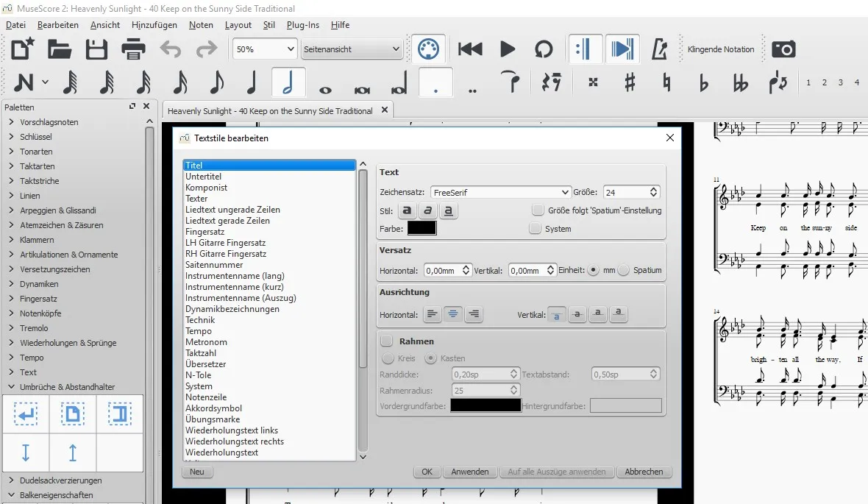
Task: Apply the flat accidental
Action: [x=703, y=82]
